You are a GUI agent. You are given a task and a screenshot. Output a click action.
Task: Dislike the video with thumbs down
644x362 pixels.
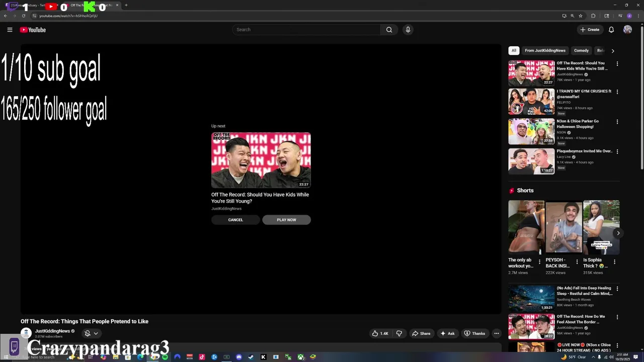tap(399, 333)
